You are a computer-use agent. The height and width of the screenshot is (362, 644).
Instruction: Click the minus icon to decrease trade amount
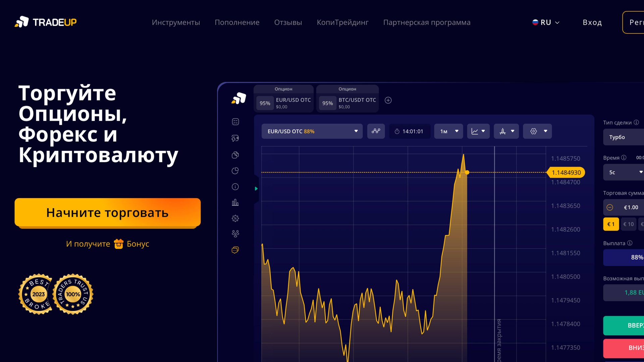[x=610, y=207]
